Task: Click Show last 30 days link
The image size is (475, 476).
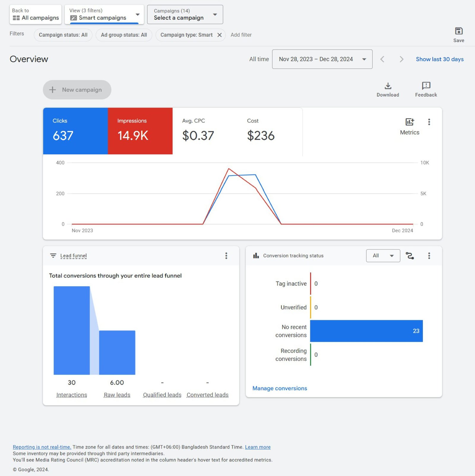Action: click(439, 59)
